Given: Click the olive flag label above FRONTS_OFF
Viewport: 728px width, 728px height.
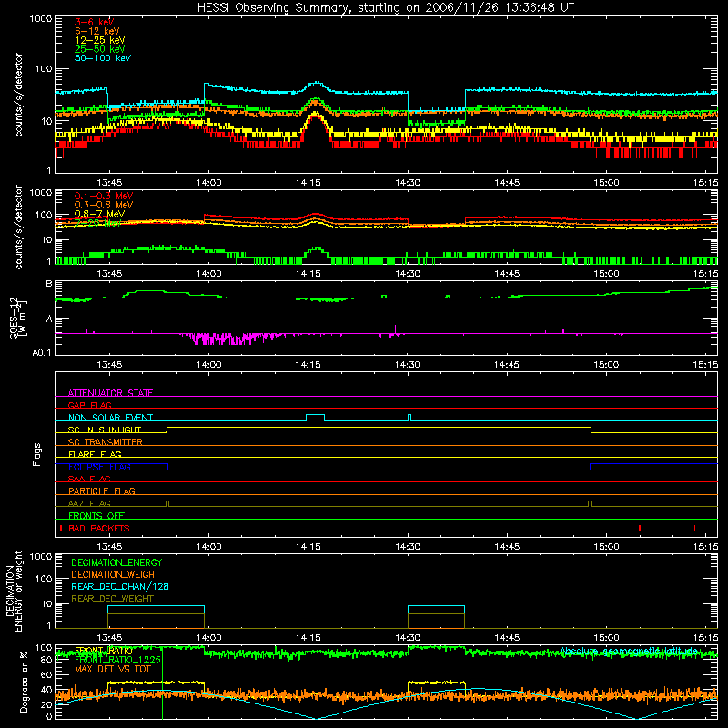Looking at the screenshot, I should point(89,503).
